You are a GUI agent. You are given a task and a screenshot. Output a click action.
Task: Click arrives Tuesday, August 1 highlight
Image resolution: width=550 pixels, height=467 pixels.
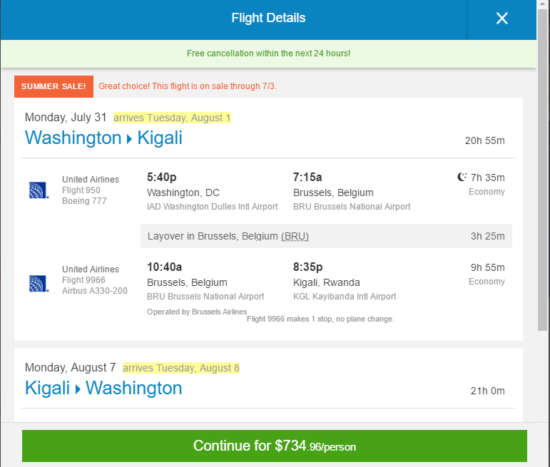point(172,118)
